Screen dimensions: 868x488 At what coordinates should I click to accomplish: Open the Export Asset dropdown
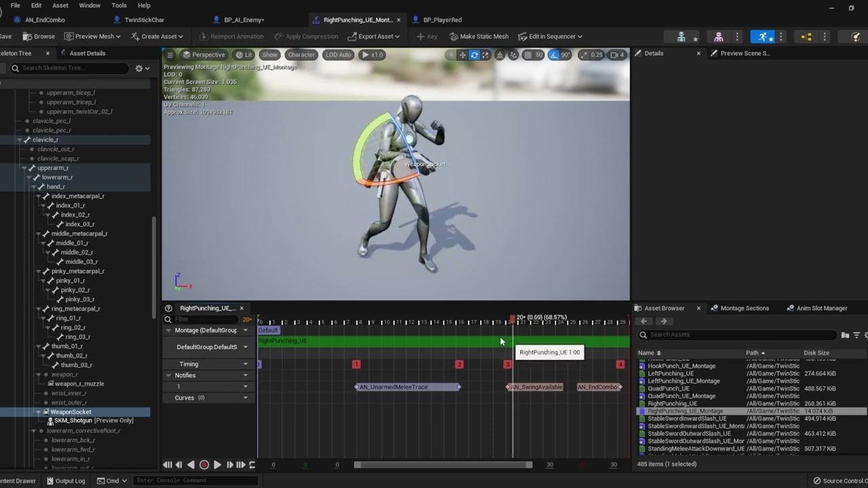tap(374, 37)
